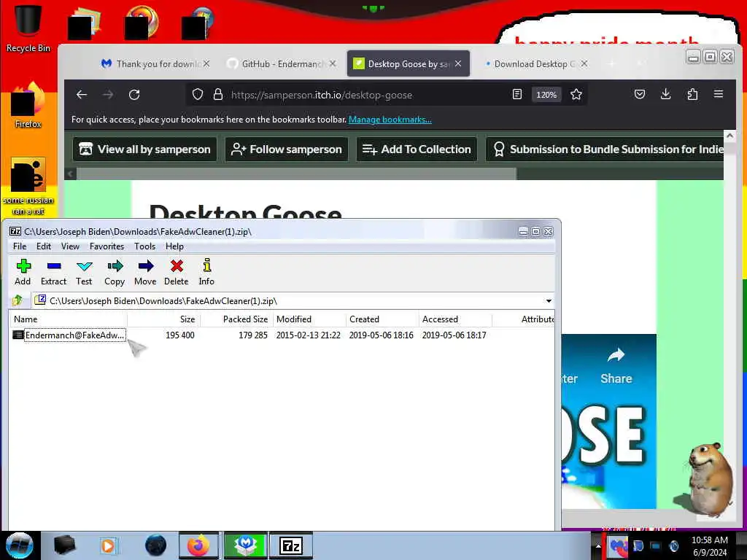This screenshot has height=560, width=747.
Task: Choose the Move tool in 7-Zip
Action: coord(145,272)
